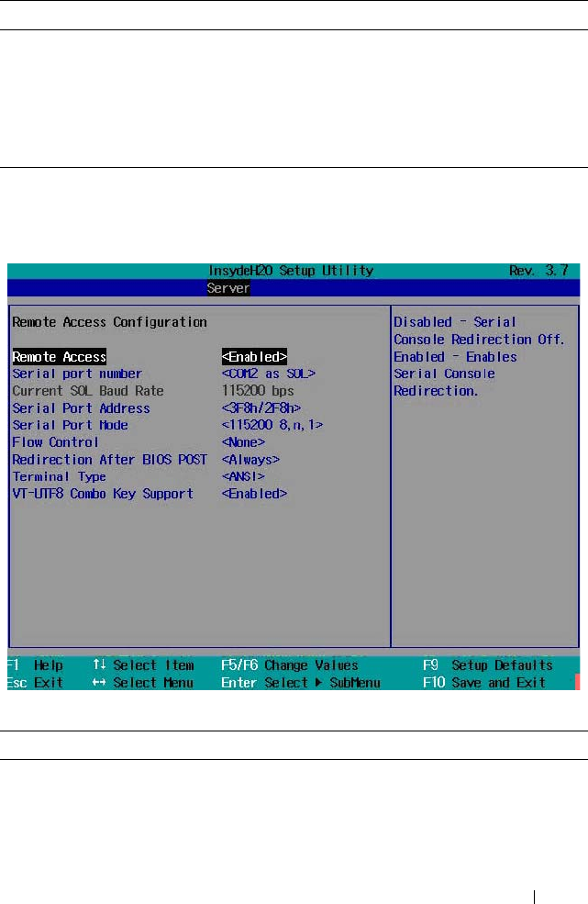Screen dimensions: 588x904
Task: Select the Flow Control option
Action: [55, 442]
